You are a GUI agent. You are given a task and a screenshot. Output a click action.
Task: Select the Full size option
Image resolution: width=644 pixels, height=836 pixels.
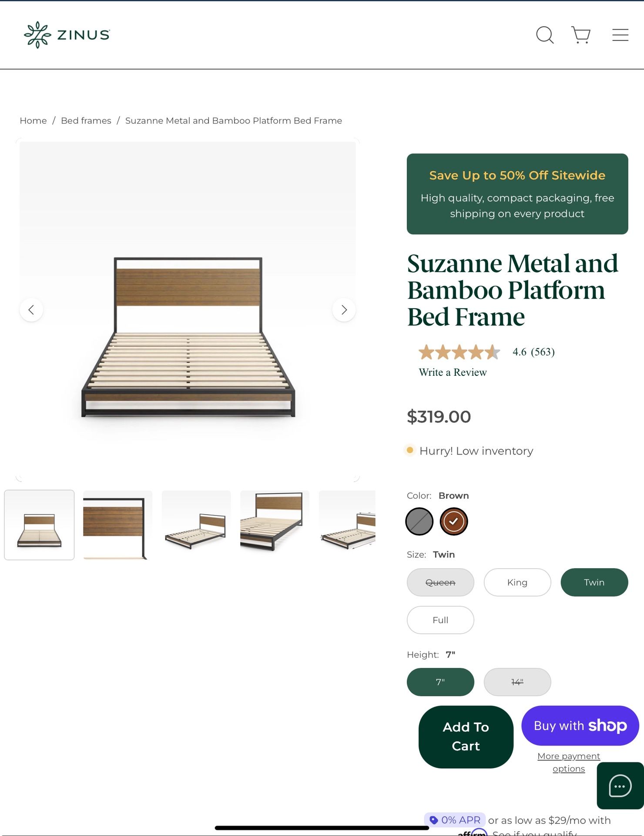click(x=440, y=620)
